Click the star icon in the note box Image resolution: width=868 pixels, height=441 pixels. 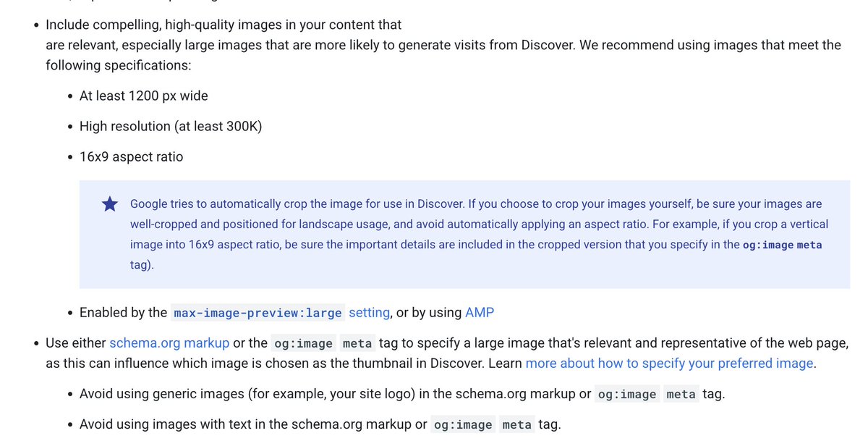pos(110,205)
